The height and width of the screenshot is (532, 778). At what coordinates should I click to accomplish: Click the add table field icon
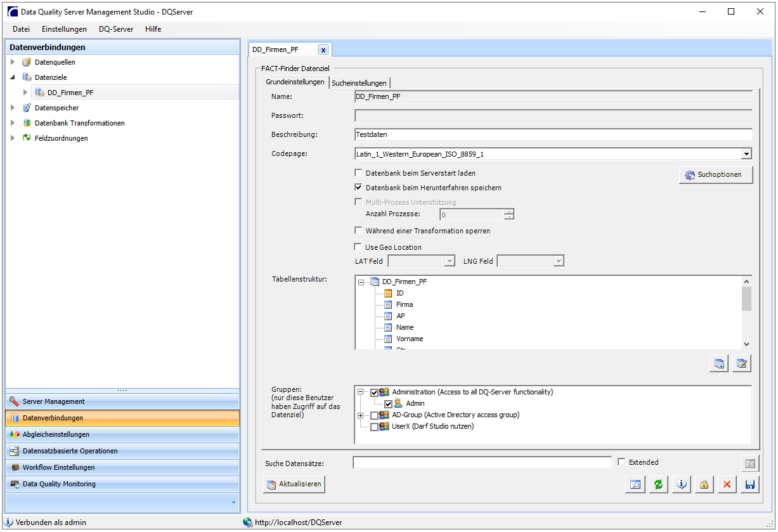tap(719, 364)
